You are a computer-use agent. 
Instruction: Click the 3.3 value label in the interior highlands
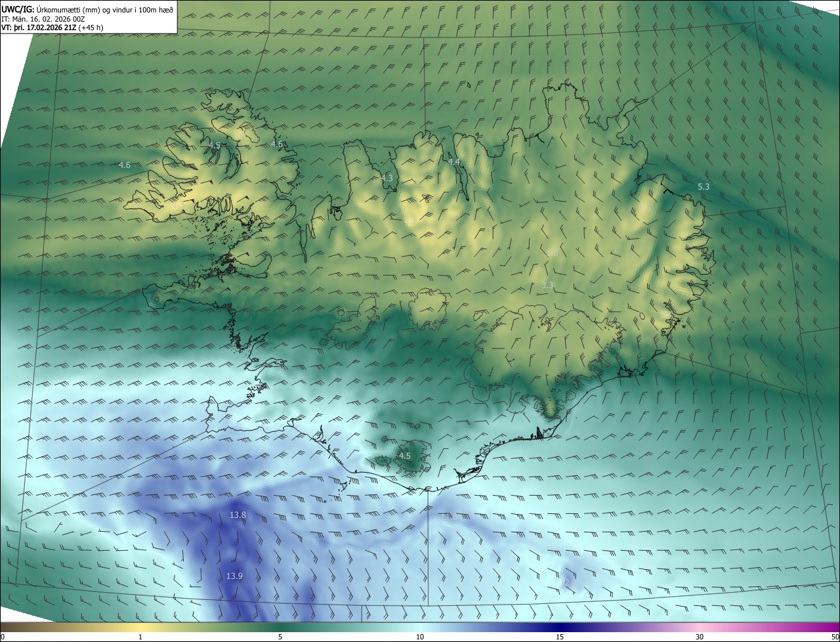(x=547, y=286)
